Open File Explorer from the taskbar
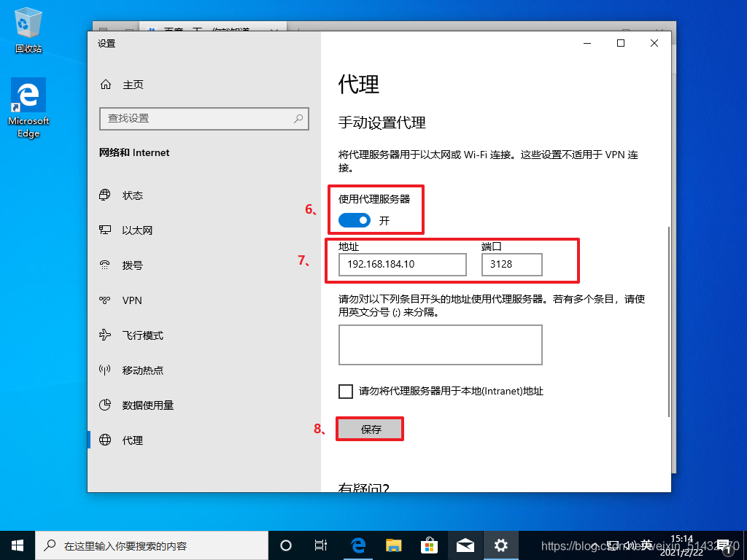 [393, 545]
